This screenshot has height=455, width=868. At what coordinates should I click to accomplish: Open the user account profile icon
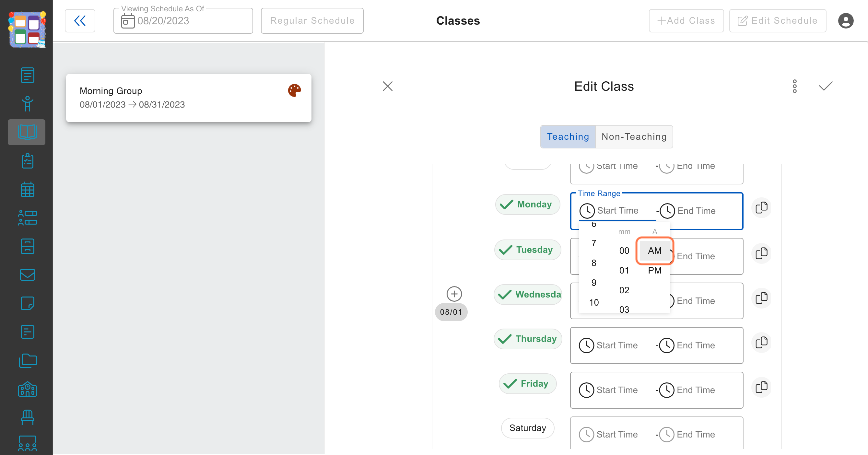click(x=845, y=21)
